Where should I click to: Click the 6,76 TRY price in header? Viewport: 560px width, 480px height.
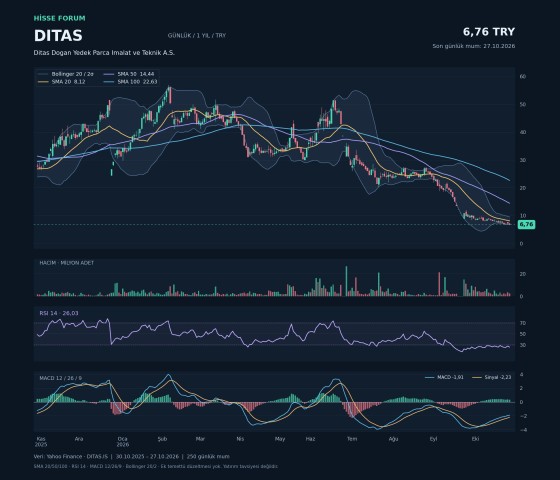coord(489,32)
